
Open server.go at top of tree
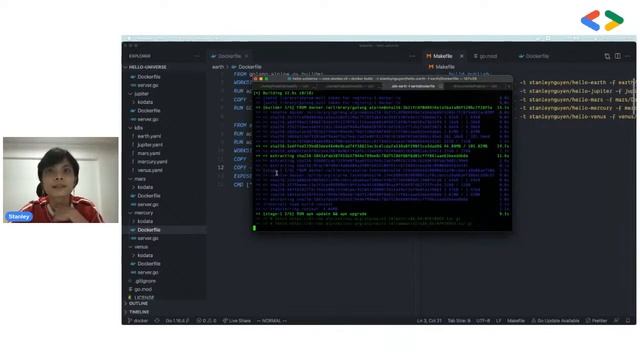148,85
